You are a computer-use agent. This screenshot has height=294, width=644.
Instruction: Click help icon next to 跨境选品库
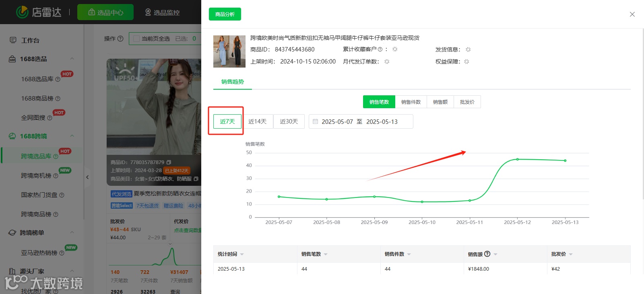(x=56, y=156)
